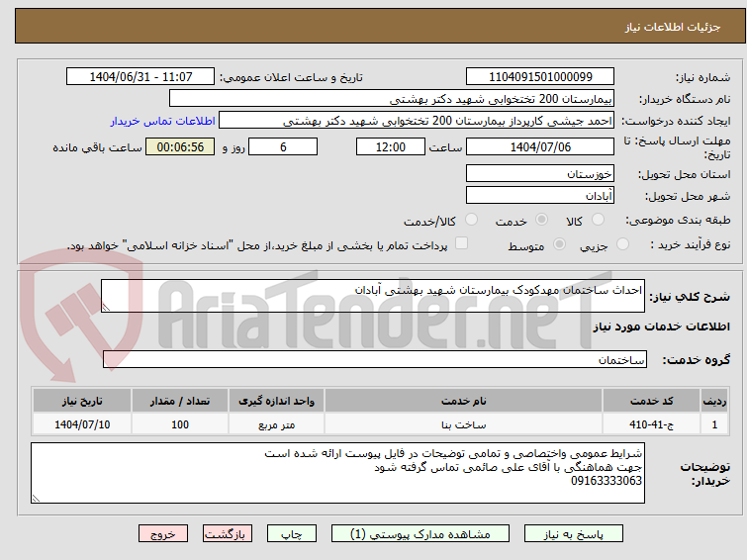The height and width of the screenshot is (560, 747).
Task: Toggle the اسناد خزانه اسلامی payment checkbox
Action: [461, 243]
